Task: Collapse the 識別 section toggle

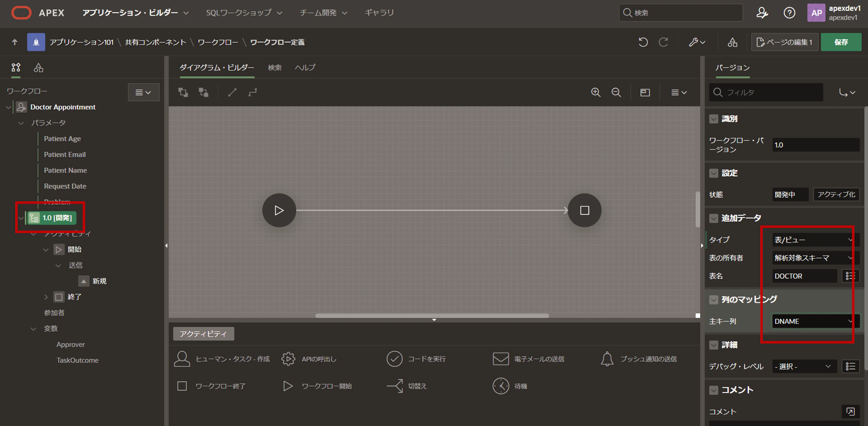Action: pyautogui.click(x=713, y=119)
